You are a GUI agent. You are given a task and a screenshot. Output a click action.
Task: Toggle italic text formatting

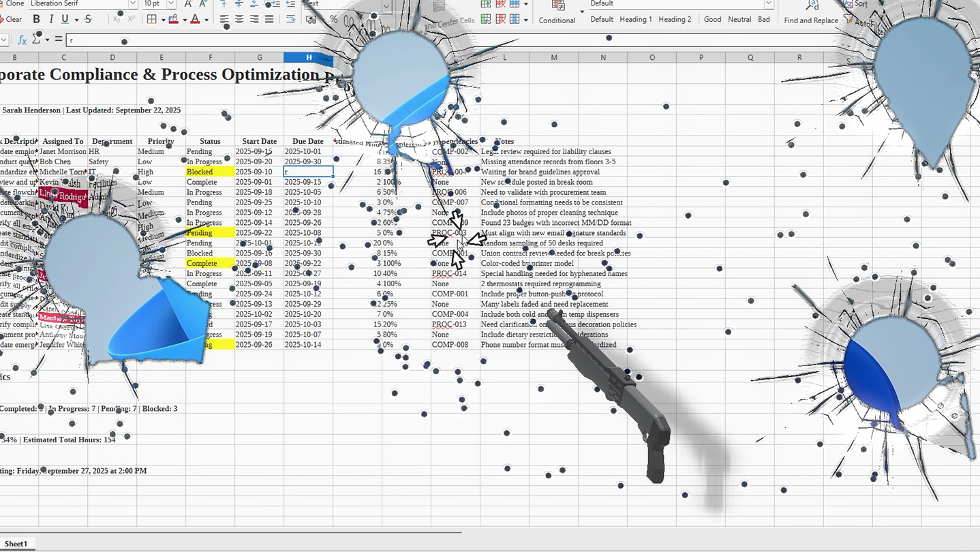point(50,19)
